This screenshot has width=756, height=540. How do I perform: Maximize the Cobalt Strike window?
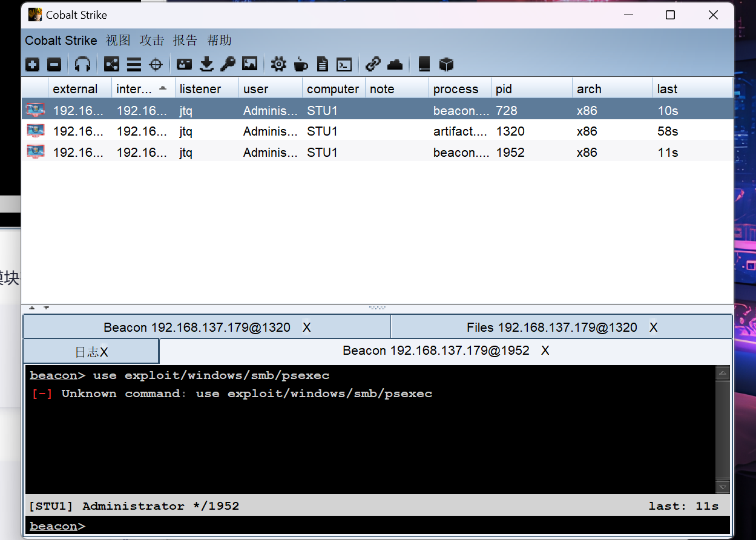click(670, 15)
